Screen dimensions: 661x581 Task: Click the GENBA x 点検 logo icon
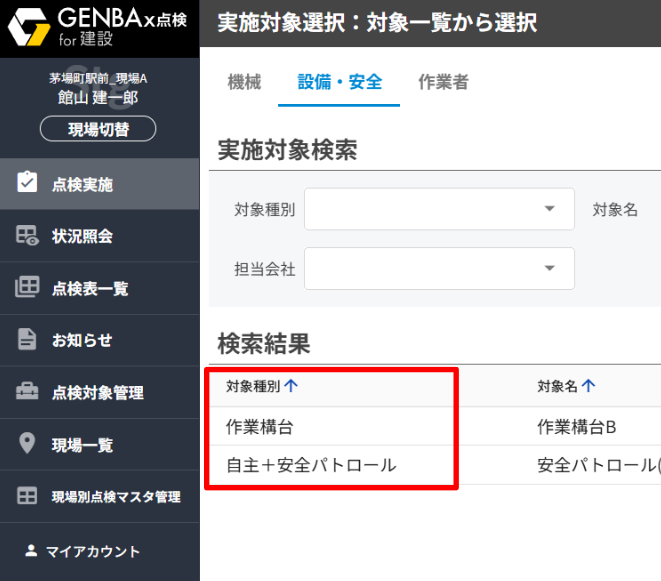click(29, 28)
